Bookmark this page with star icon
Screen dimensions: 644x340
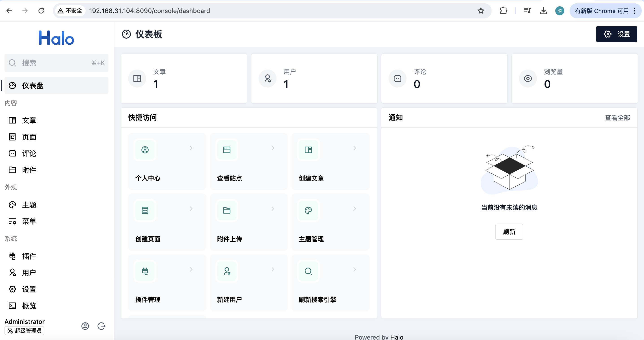(x=481, y=11)
